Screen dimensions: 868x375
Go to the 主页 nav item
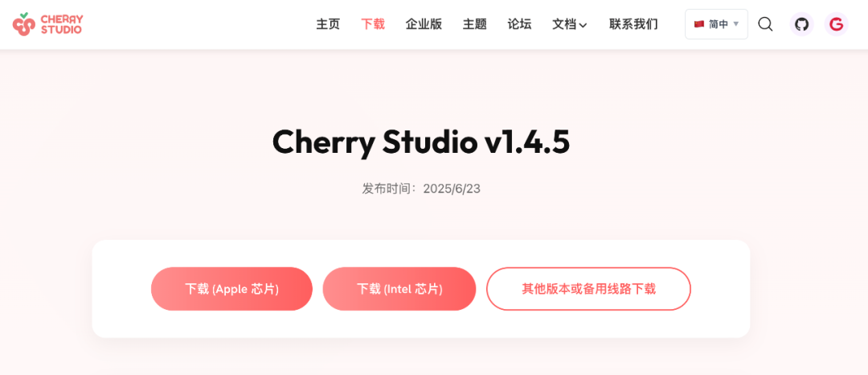point(328,24)
